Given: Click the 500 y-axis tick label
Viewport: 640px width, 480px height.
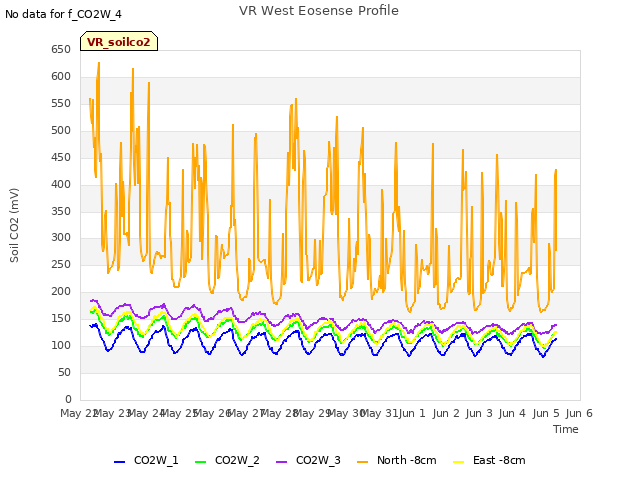Looking at the screenshot, I should tap(61, 131).
